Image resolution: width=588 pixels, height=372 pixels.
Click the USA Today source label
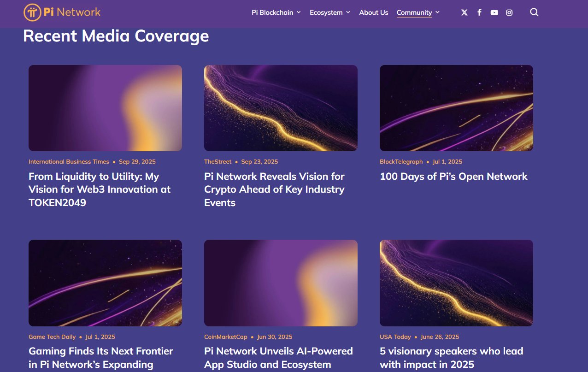(395, 337)
